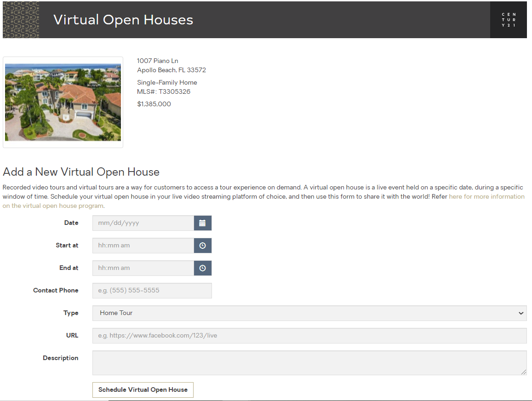
Task: Expand the Type dropdown showing Home Tour
Action: pyautogui.click(x=309, y=313)
